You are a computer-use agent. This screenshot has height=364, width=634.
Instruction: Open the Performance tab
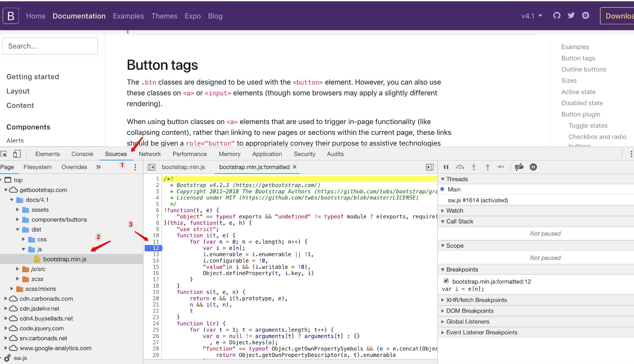[190, 154]
